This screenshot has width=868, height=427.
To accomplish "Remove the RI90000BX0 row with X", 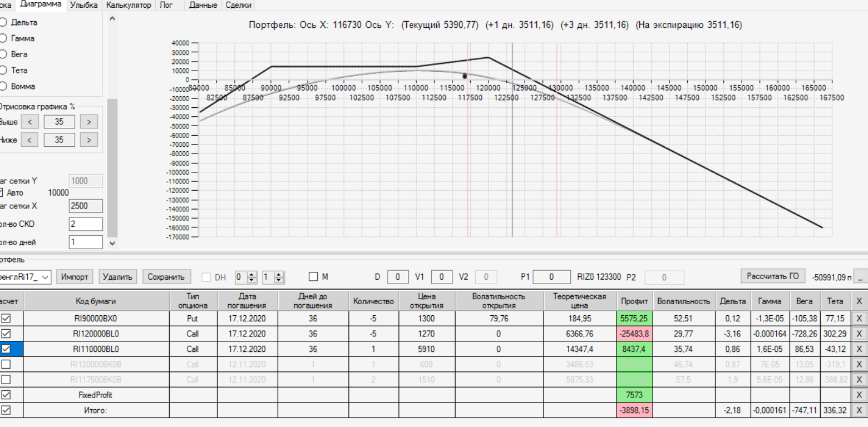I will click(860, 319).
